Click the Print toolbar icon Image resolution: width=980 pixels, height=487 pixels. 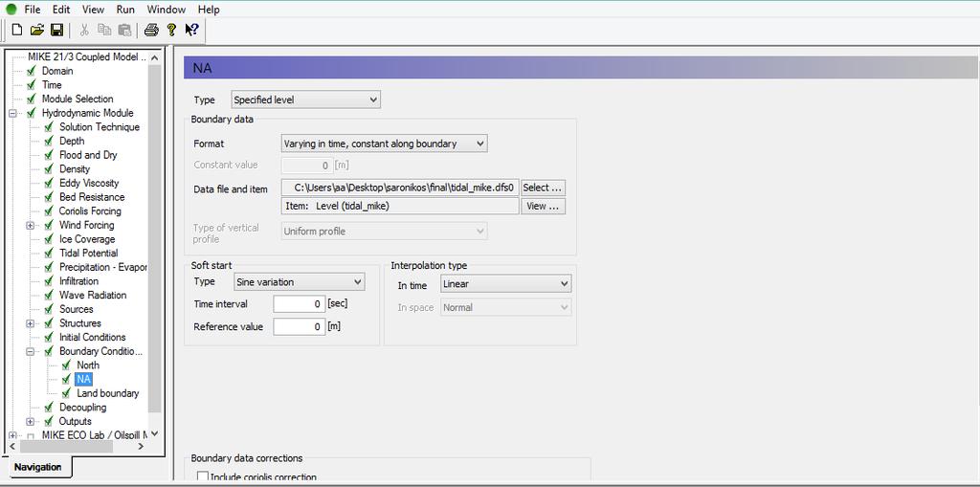point(151,30)
